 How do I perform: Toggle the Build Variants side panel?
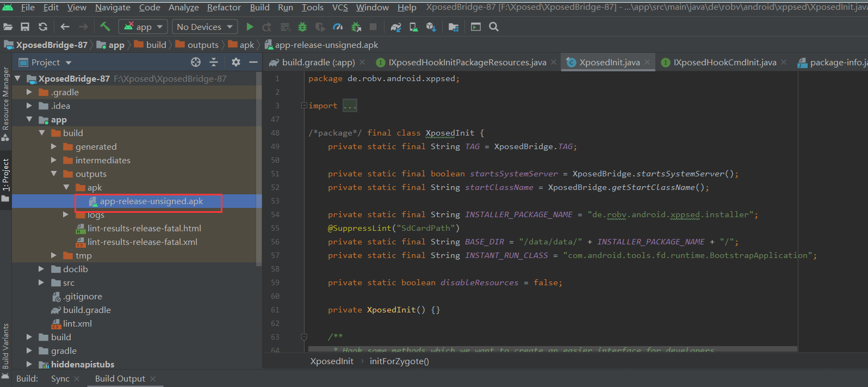pos(5,351)
